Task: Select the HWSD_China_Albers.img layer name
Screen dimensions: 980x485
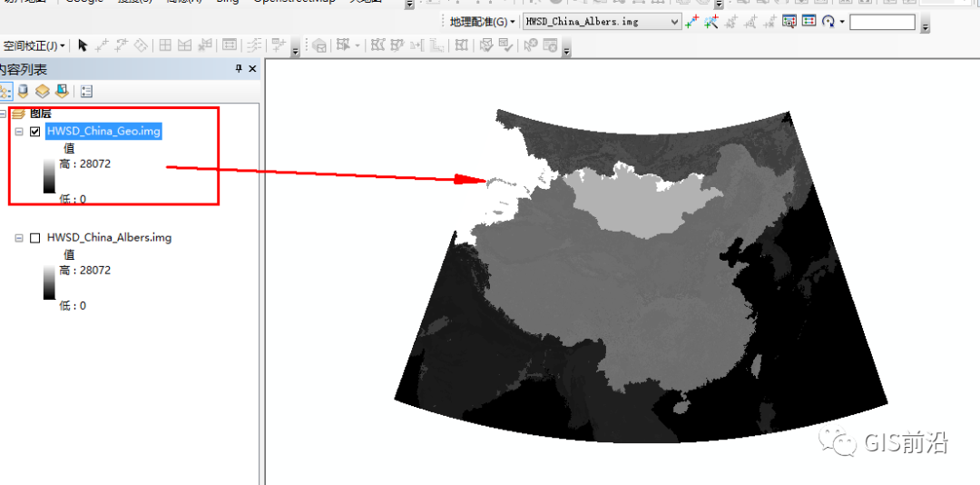Action: coord(110,238)
